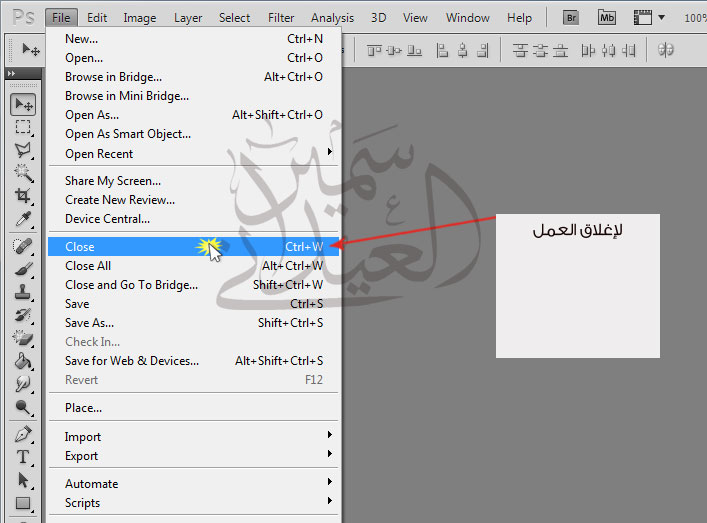Image resolution: width=707 pixels, height=523 pixels.
Task: Select the Pen tool
Action: click(23, 434)
